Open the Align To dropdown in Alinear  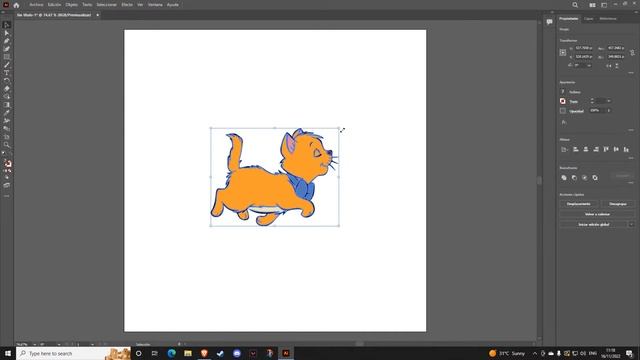click(564, 149)
